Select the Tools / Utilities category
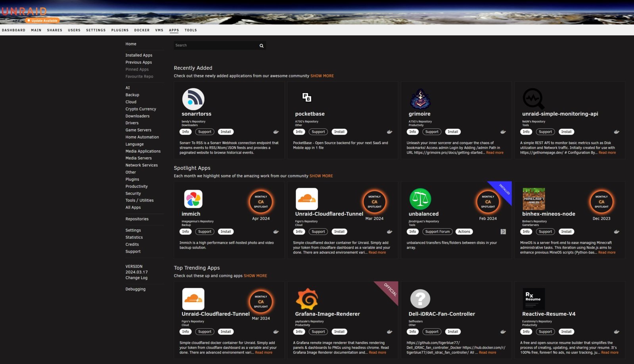The width and height of the screenshot is (634, 364). tap(140, 200)
